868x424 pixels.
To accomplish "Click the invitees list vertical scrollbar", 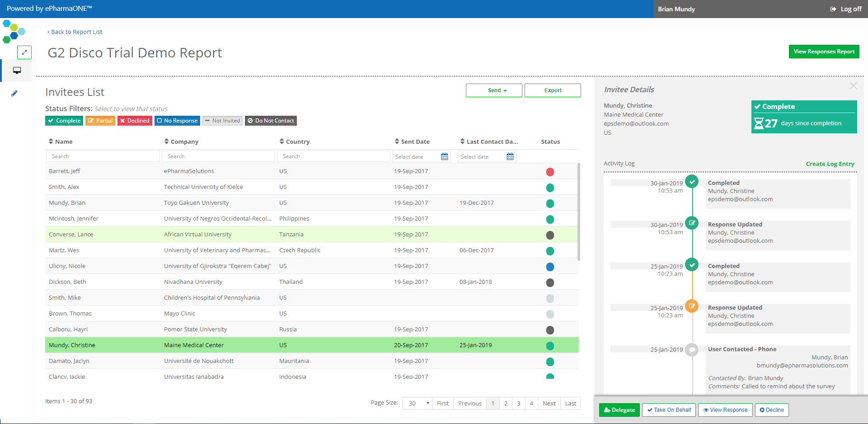I will pyautogui.click(x=579, y=212).
